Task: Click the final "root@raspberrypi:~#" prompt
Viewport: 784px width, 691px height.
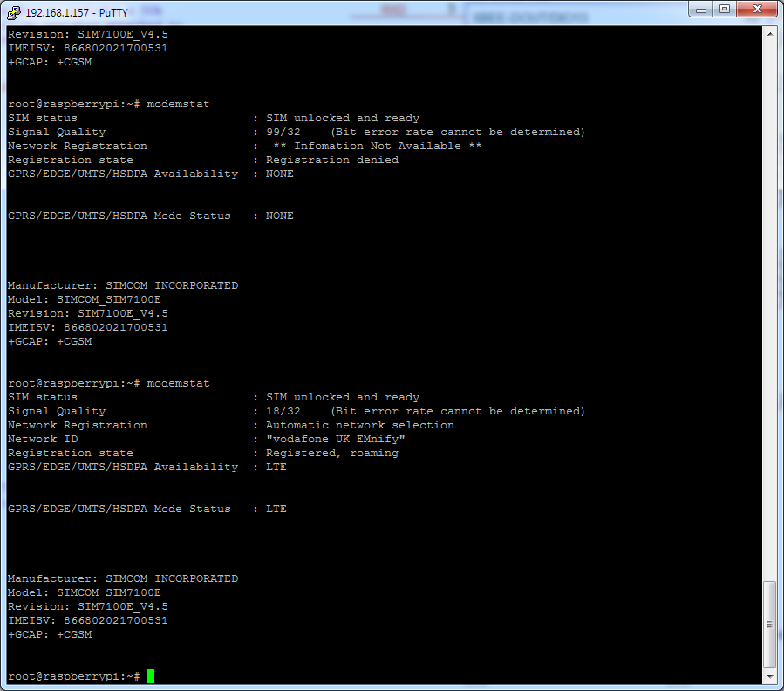Action: click(x=74, y=676)
